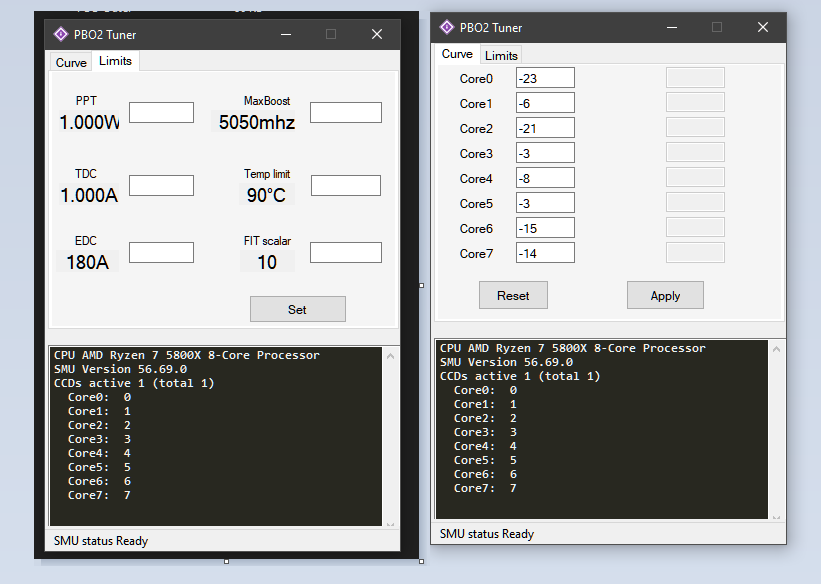
Task: Click the SMU Version 56.69.0 line in the left log
Action: pyautogui.click(x=120, y=369)
